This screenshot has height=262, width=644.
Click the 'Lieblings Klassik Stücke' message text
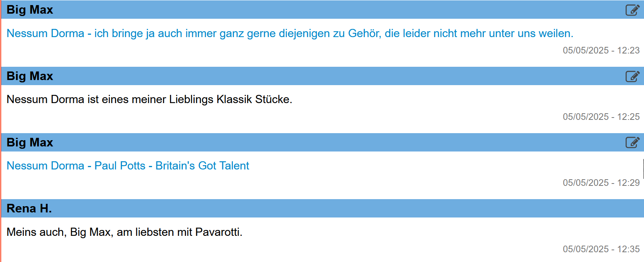tap(149, 100)
